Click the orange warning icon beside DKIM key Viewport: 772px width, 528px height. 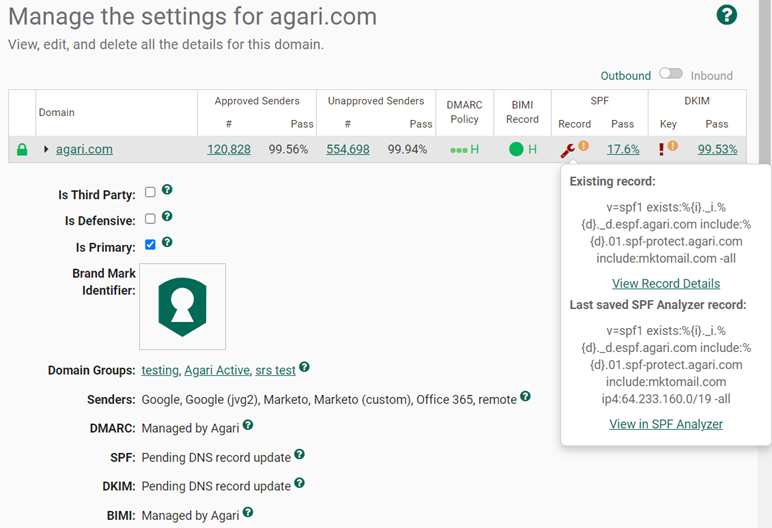point(673,145)
